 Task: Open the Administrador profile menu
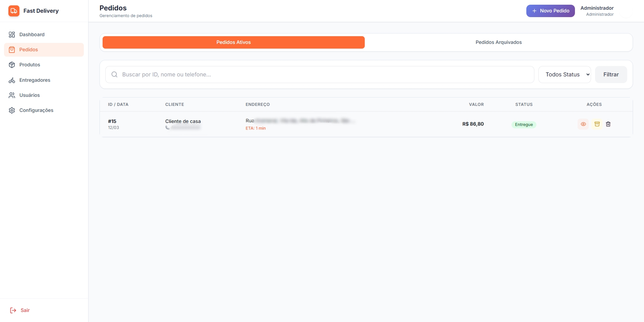pyautogui.click(x=597, y=11)
